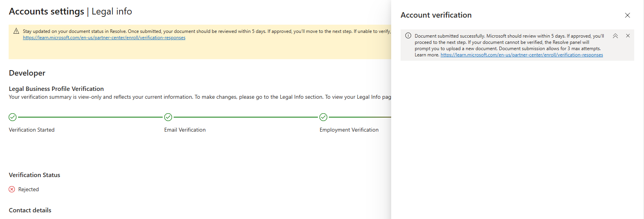The image size is (644, 219).
Task: Click the Email Verification checkmark icon
Action: (168, 117)
